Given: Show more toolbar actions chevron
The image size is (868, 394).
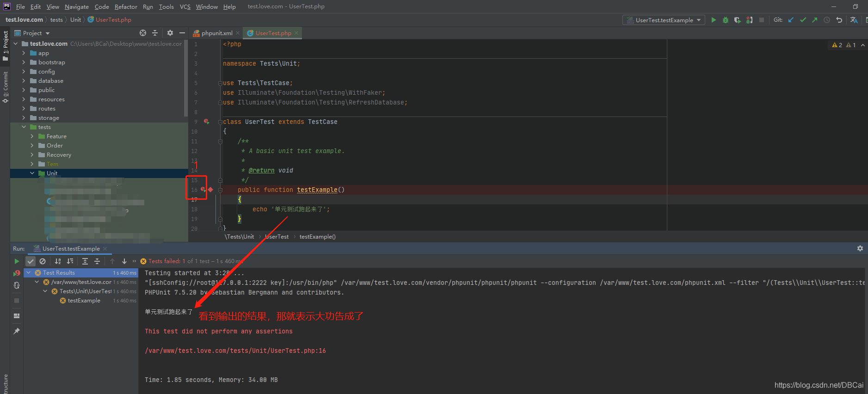Looking at the screenshot, I should [134, 261].
